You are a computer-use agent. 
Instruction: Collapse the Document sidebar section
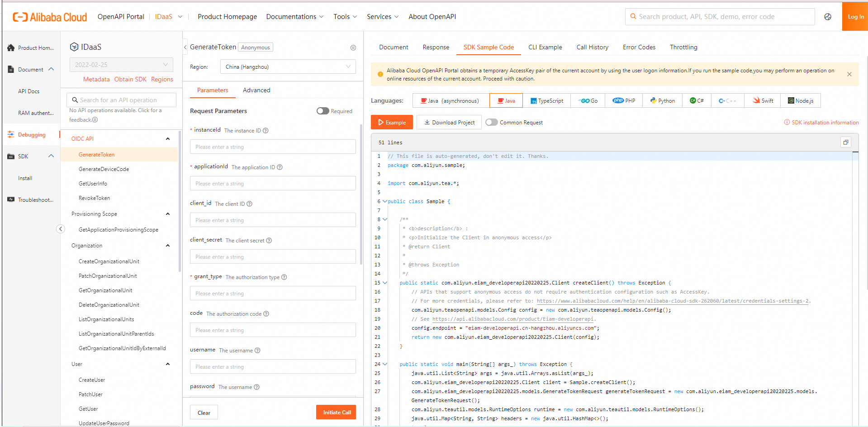[x=51, y=69]
